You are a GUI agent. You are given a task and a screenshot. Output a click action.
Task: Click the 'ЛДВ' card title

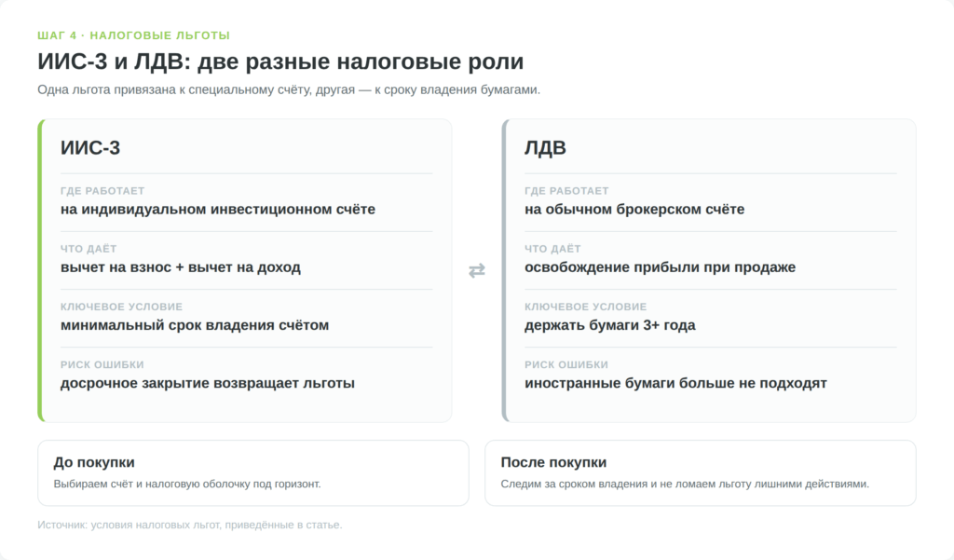tap(545, 148)
